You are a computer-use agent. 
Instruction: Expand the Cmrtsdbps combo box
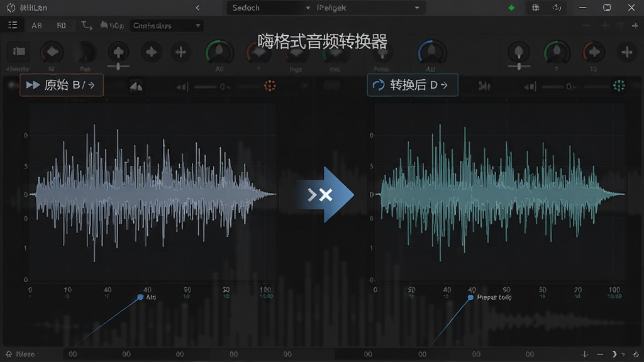point(166,25)
